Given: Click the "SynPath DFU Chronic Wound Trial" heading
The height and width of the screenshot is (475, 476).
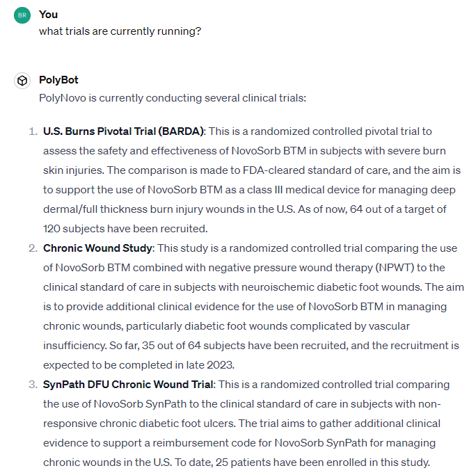Looking at the screenshot, I should 129,385.
